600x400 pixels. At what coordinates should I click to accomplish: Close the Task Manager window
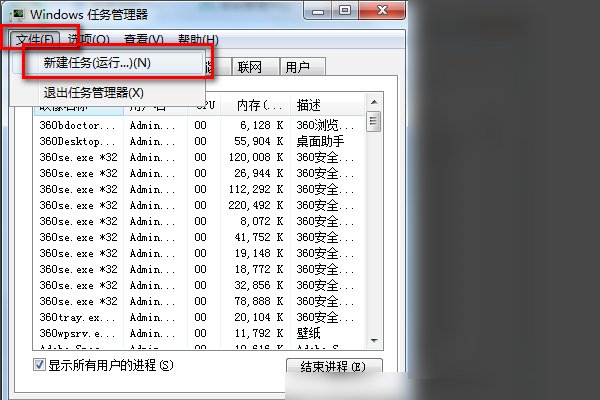[382, 11]
